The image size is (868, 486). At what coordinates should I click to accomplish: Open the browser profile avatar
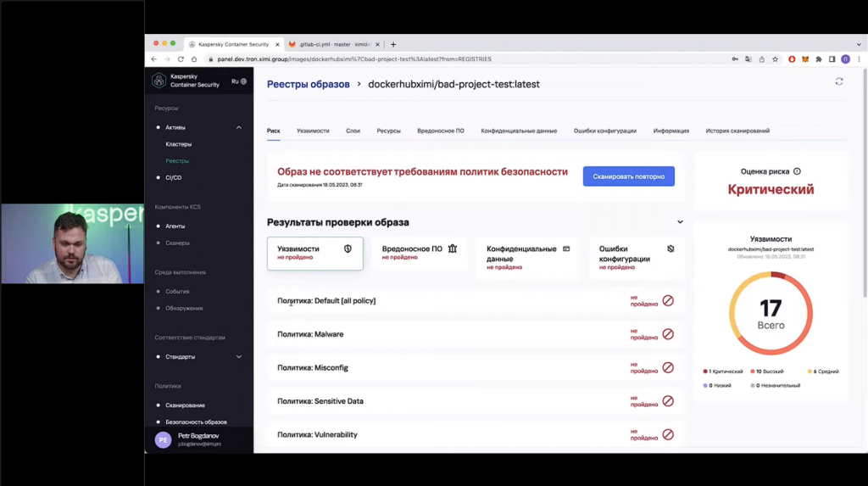tap(845, 59)
